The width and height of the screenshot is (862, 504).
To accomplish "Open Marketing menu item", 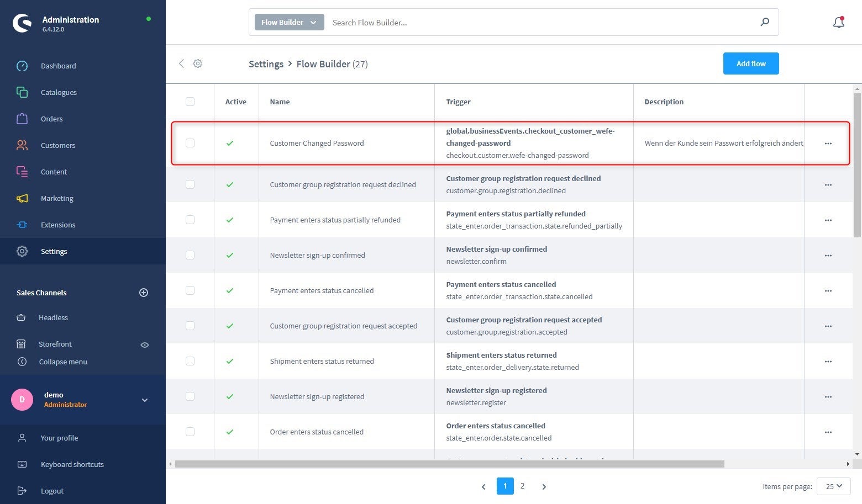I will 83,198.
